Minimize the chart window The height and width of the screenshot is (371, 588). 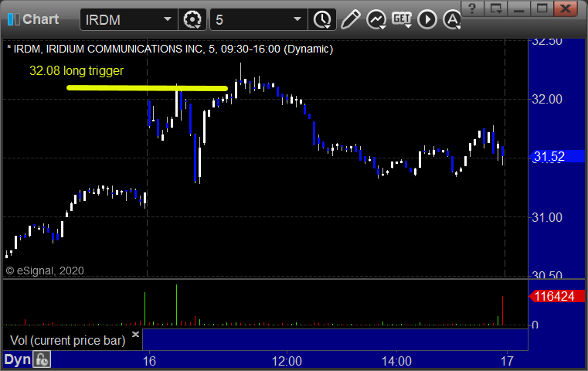(x=519, y=9)
